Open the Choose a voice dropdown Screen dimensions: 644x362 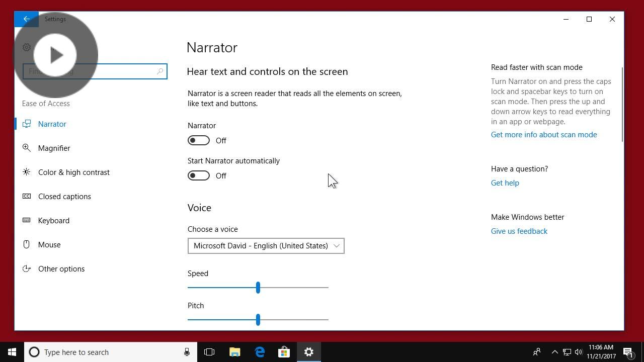pos(266,246)
